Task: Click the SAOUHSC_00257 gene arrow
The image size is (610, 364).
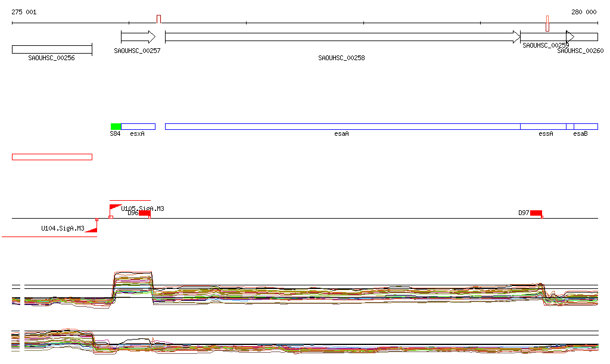Action: [138, 37]
